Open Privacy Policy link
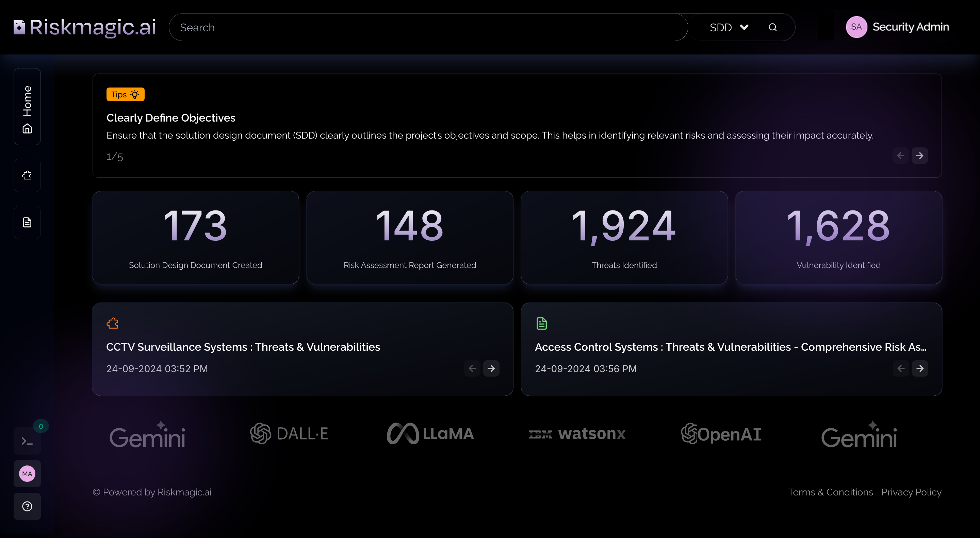This screenshot has height=538, width=980. 911,492
